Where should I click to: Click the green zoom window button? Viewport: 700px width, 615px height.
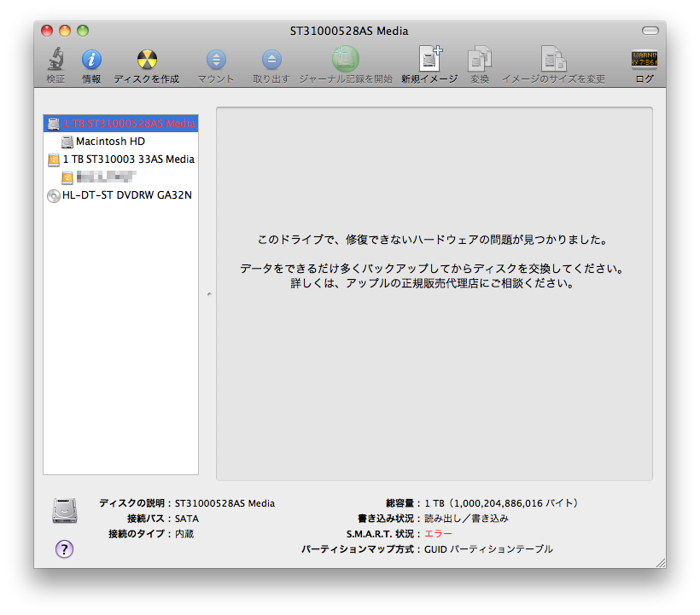pos(83,31)
